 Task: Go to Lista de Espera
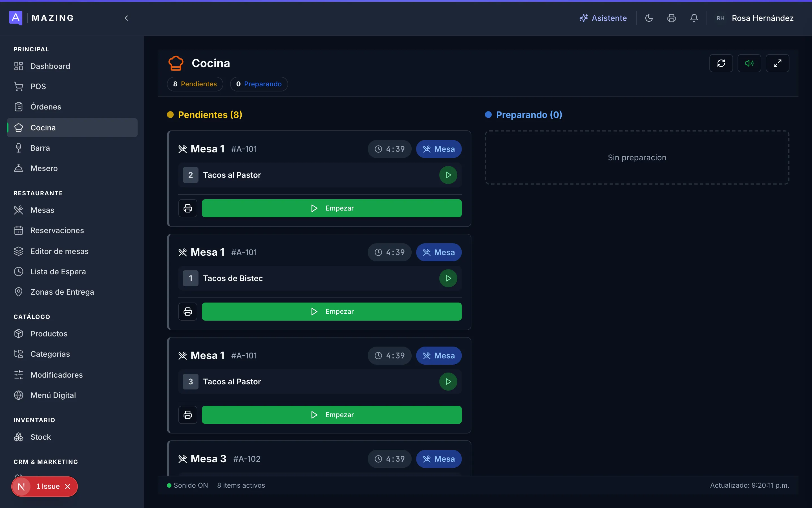point(72,272)
